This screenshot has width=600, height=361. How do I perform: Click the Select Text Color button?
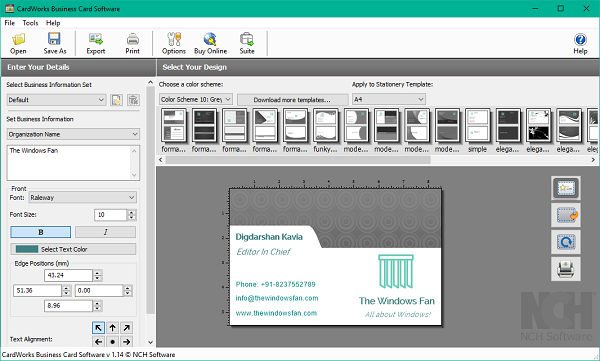pyautogui.click(x=73, y=249)
